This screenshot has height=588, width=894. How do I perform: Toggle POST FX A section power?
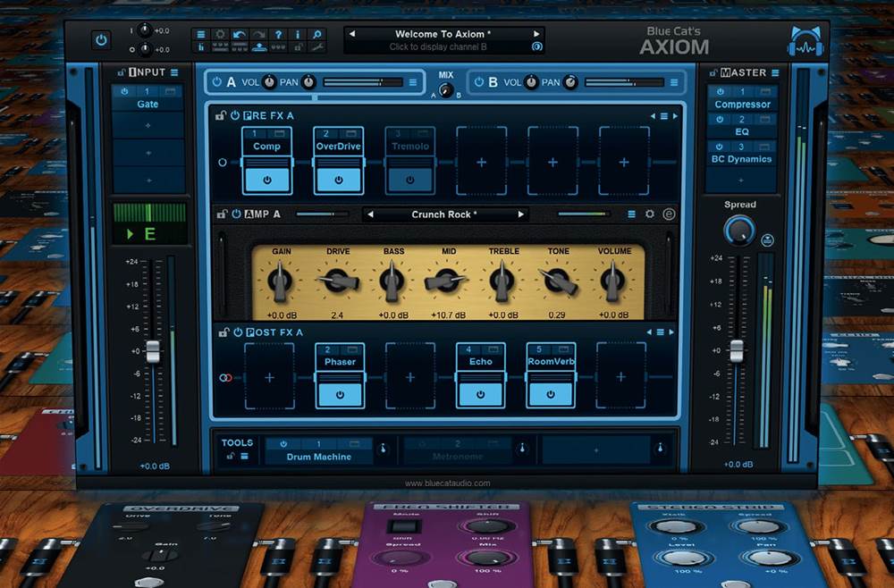point(238,332)
